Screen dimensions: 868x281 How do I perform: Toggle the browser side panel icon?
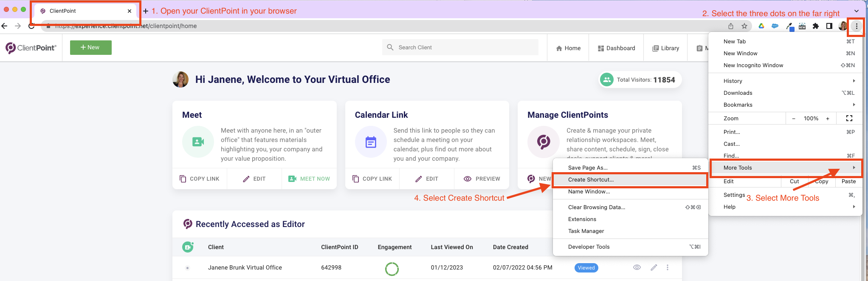point(829,26)
